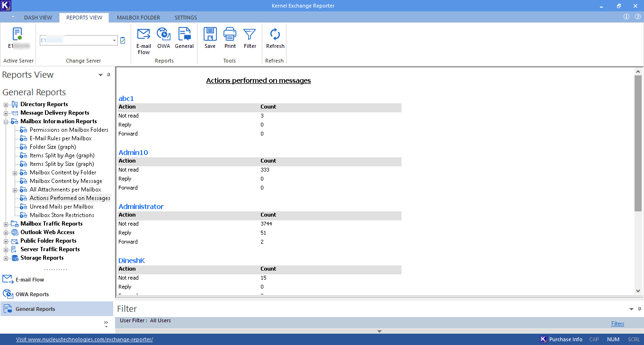Expand the All Attachments per Mailbox node
This screenshot has width=644, height=345.
click(15, 190)
